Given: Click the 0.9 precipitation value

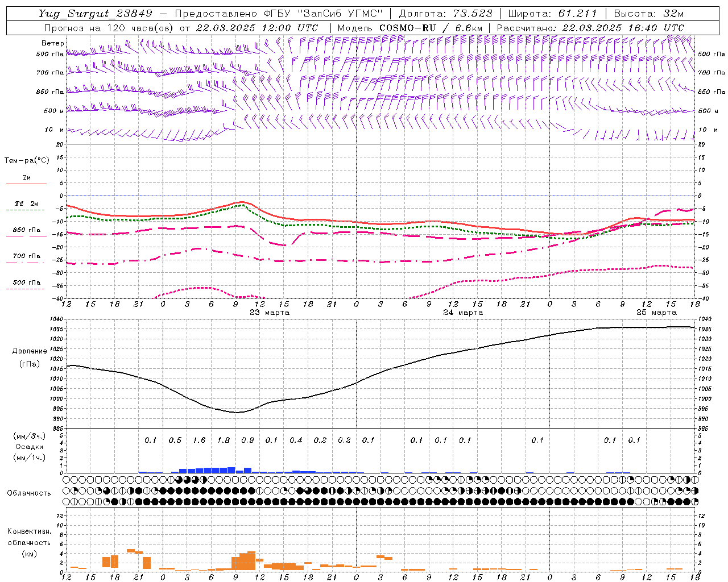Looking at the screenshot, I should pos(247,440).
